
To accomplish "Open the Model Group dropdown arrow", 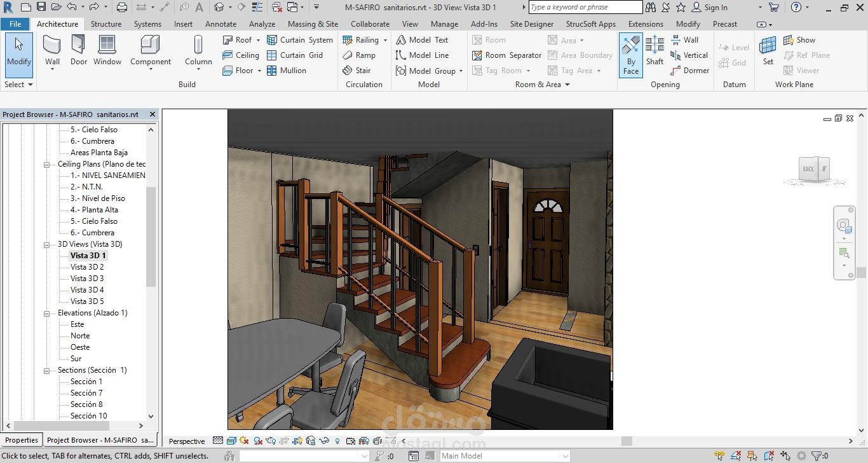I will 461,71.
